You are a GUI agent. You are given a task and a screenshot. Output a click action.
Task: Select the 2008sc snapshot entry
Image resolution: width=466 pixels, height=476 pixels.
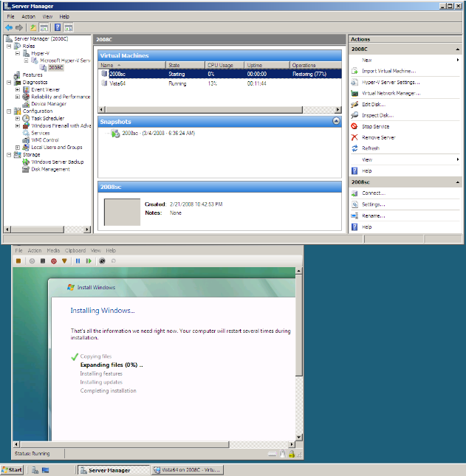tap(158, 134)
